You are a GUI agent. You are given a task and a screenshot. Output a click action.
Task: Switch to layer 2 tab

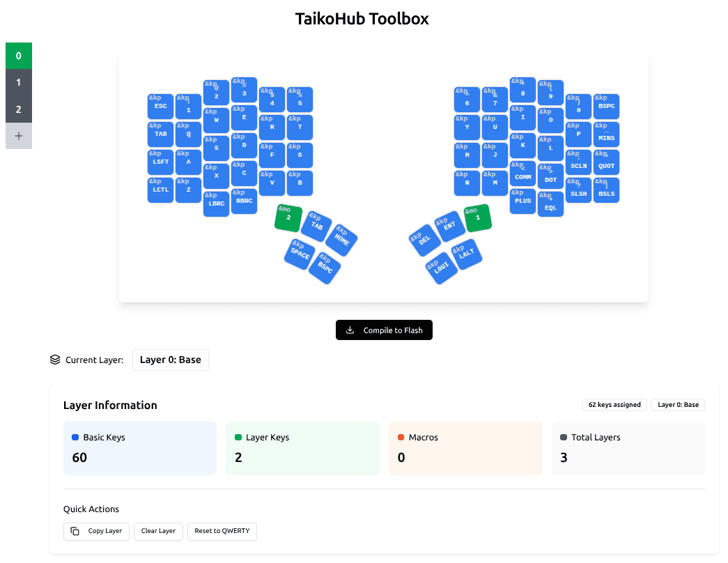point(19,109)
